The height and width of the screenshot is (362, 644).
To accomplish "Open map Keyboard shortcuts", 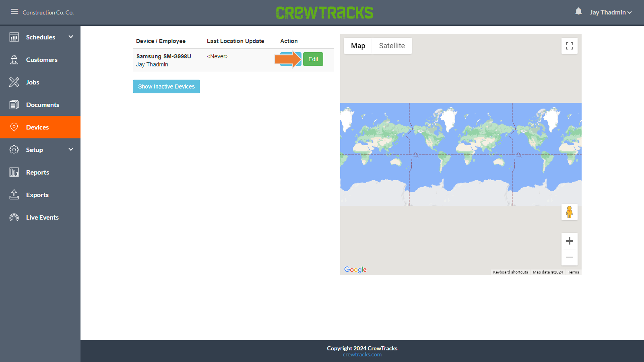I will click(x=510, y=272).
